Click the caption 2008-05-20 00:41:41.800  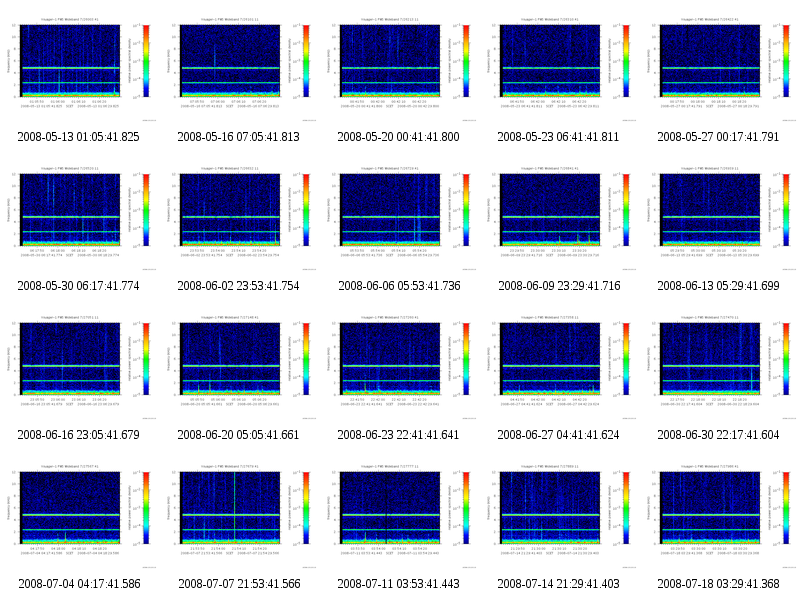point(398,137)
